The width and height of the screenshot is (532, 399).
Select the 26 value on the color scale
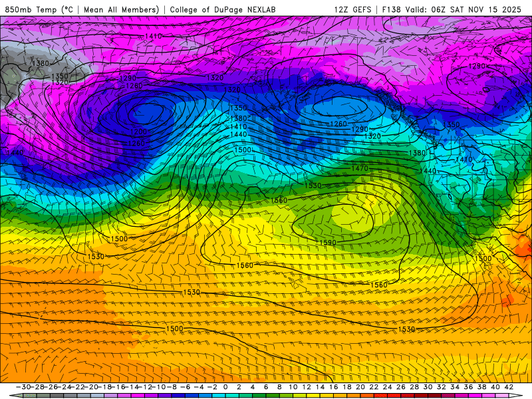click(x=401, y=387)
